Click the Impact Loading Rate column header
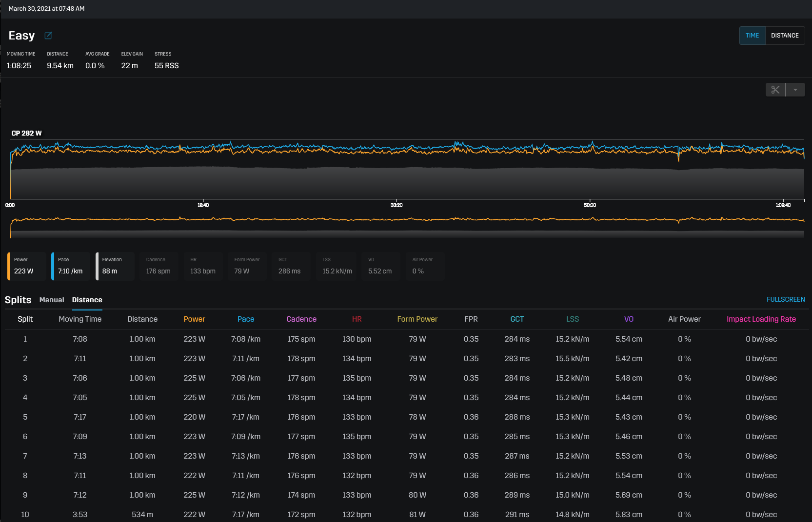 click(761, 319)
